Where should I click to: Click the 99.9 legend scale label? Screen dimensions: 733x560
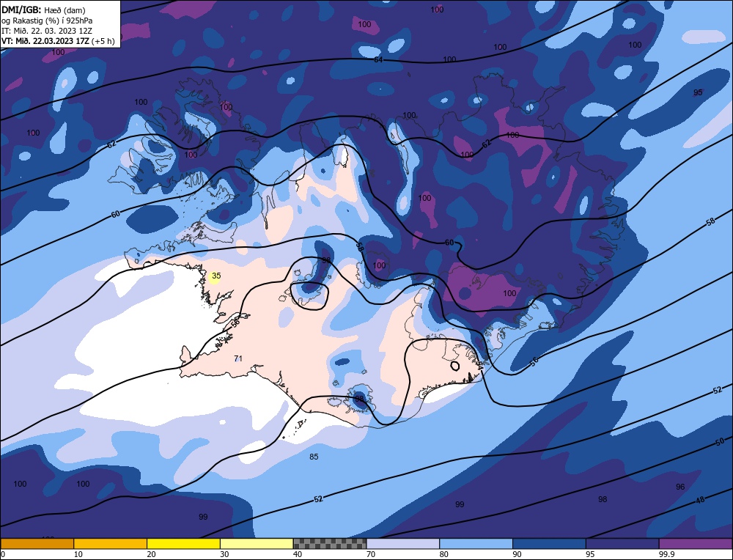tap(666, 554)
